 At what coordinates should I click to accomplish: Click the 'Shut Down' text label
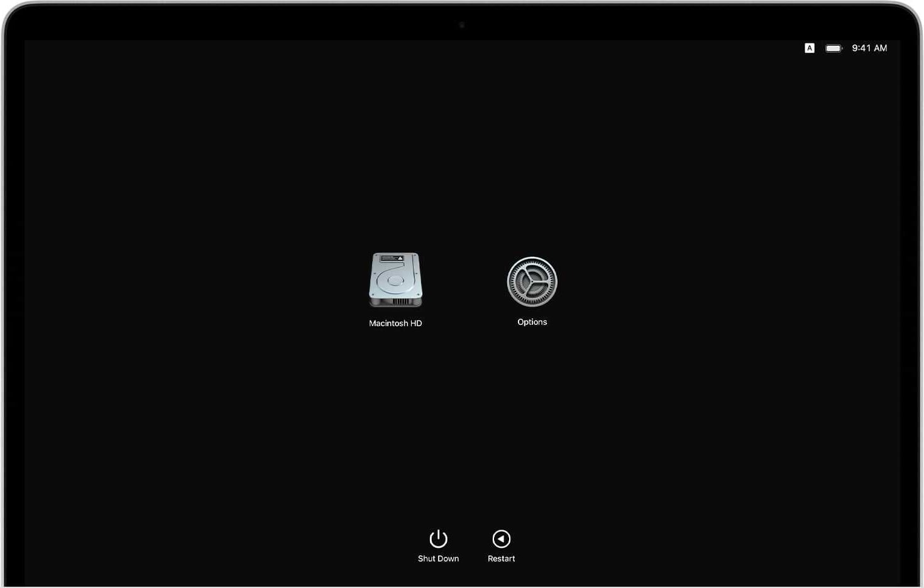coord(438,558)
